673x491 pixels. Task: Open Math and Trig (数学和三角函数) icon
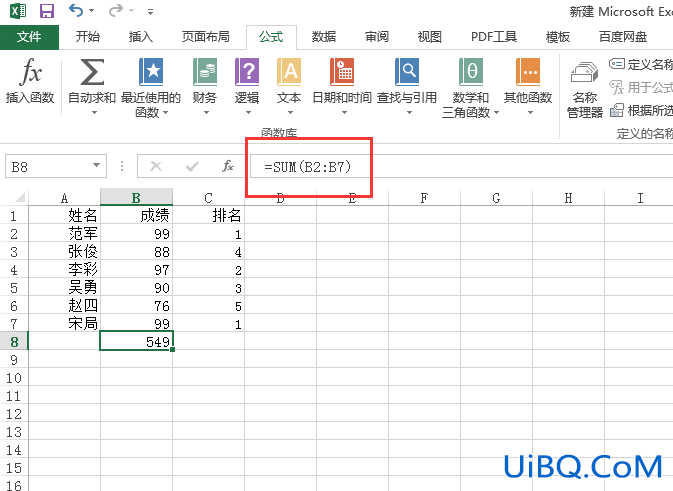[x=471, y=72]
